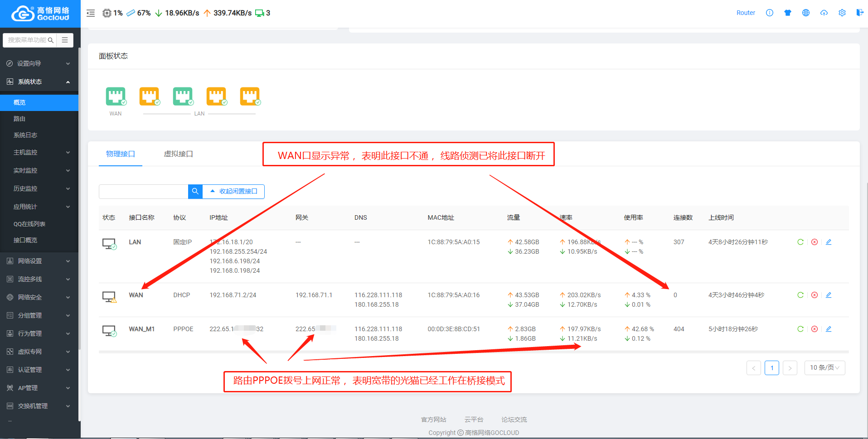Image resolution: width=868 pixels, height=439 pixels.
Task: Collapse idle interfaces with 收起闲置接口
Action: point(234,191)
